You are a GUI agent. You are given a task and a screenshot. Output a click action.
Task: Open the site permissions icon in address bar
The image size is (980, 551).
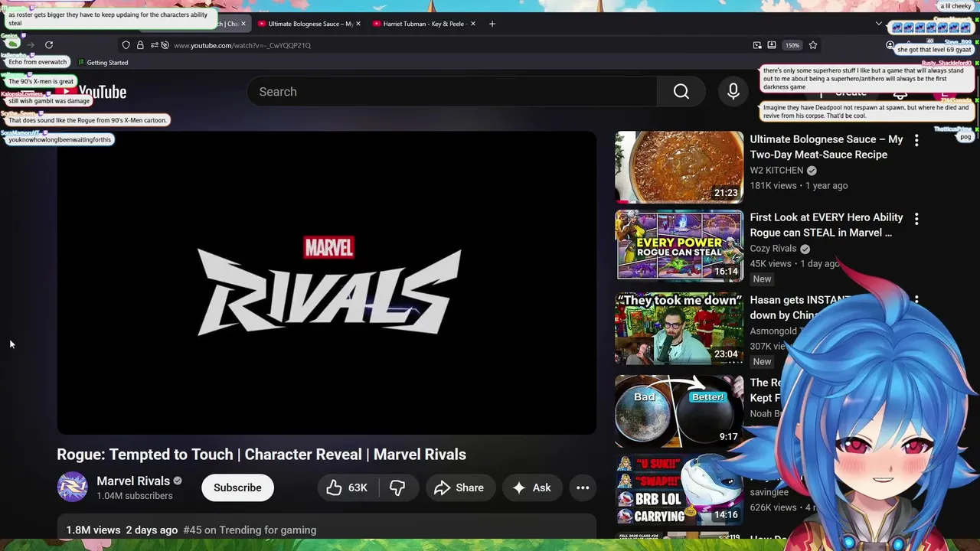tap(154, 45)
